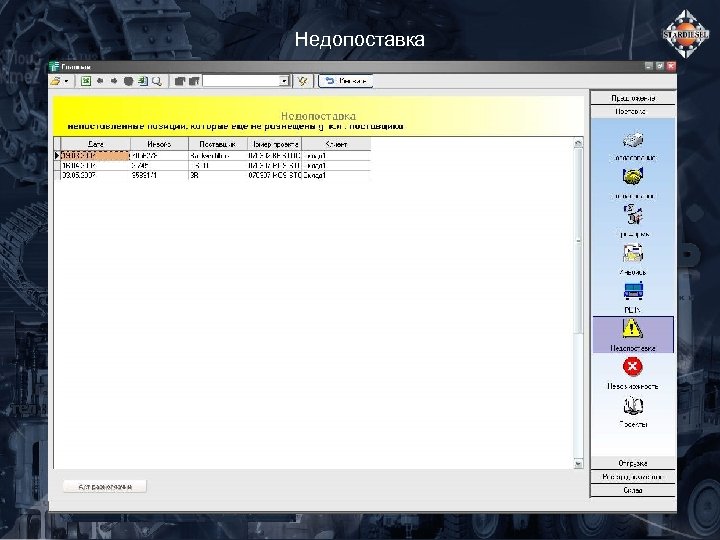Click the toolbar button with blue return arrow
720x540 pixels.
(x=345, y=81)
